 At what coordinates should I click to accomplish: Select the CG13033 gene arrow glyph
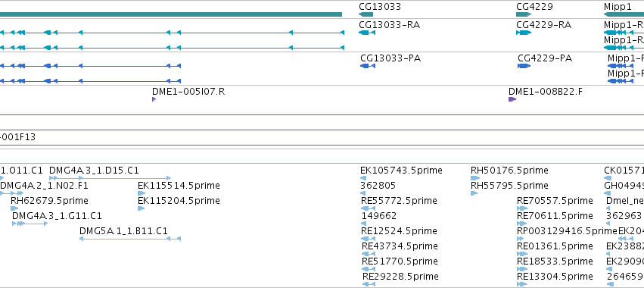pos(366,14)
